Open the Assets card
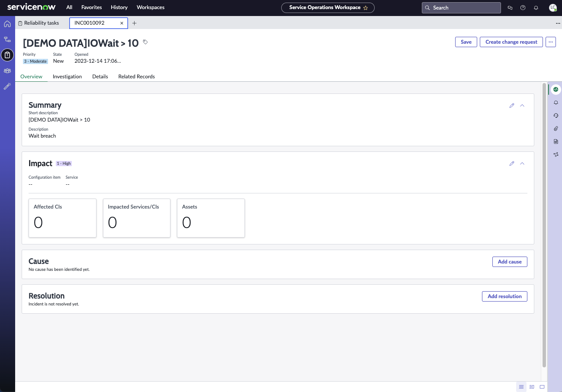 click(211, 218)
